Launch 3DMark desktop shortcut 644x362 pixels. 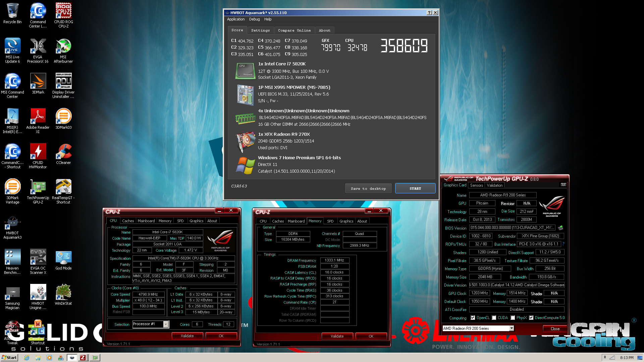coord(38,84)
